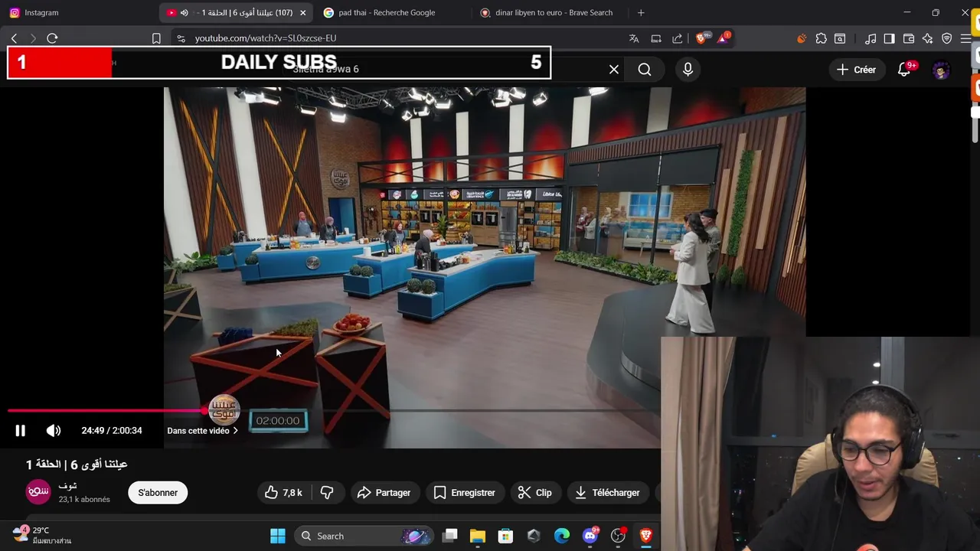
Task: Click the Télécharger download button
Action: [607, 493]
